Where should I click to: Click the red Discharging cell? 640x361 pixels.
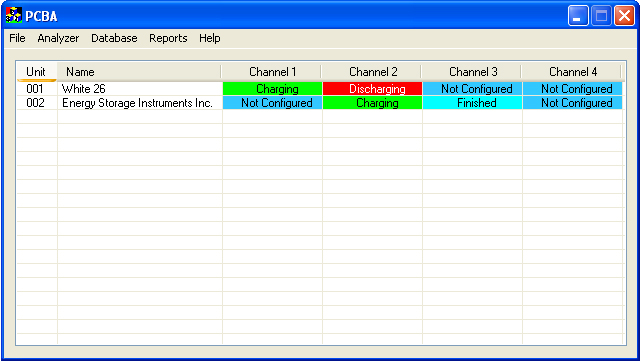click(372, 89)
